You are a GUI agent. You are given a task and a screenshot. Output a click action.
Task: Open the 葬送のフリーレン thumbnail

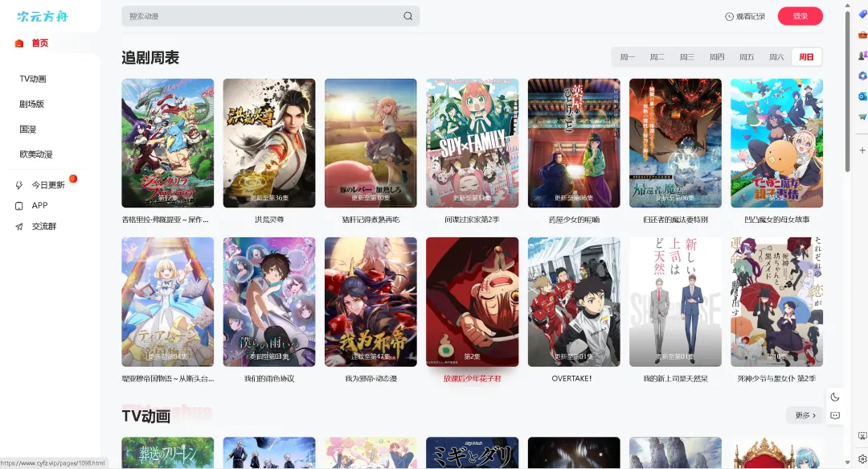pos(168,453)
